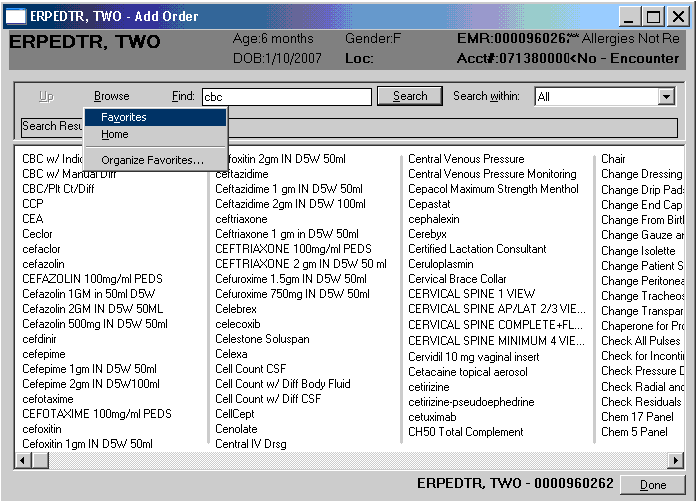Select Favorites from the Browse menu
Screen dimensions: 696x501
123,117
